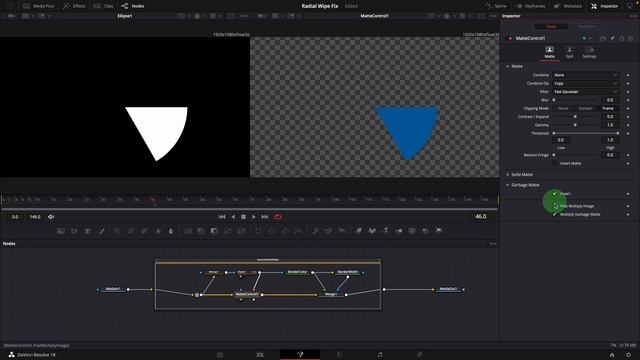Viewport: 640px width, 360px height.
Task: Go to first frame
Action: [222, 217]
